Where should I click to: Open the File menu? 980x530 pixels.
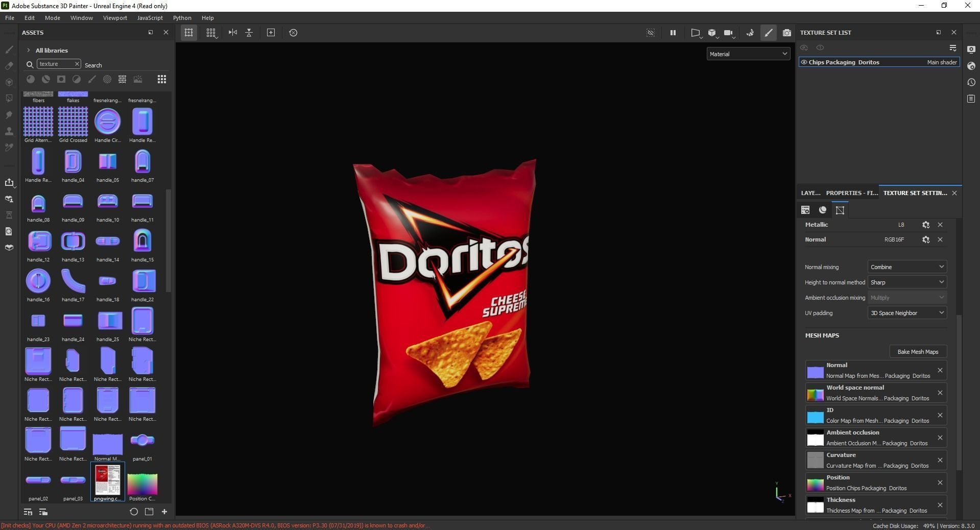coord(10,18)
